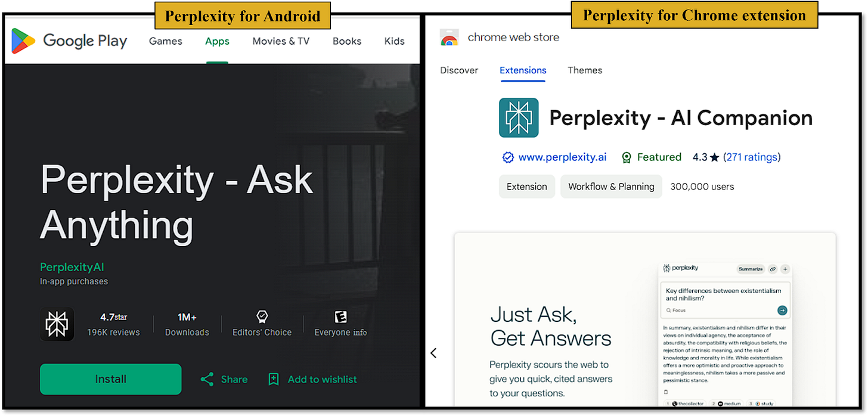Open the thecollector source chip
This screenshot has height=416, width=868.
point(685,404)
